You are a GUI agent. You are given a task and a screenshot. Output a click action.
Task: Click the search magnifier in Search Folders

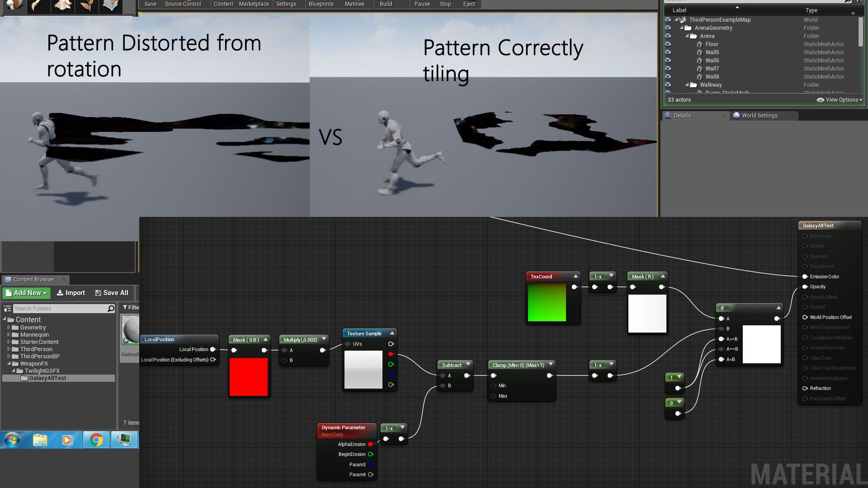111,309
